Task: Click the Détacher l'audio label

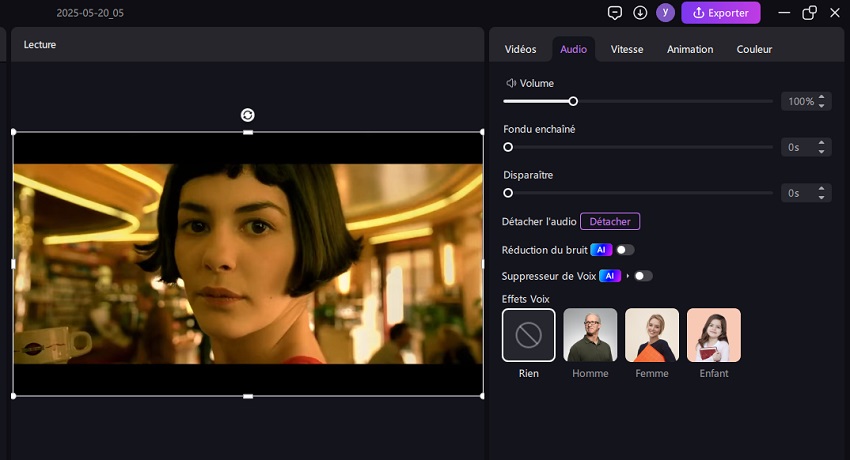Action: [539, 222]
